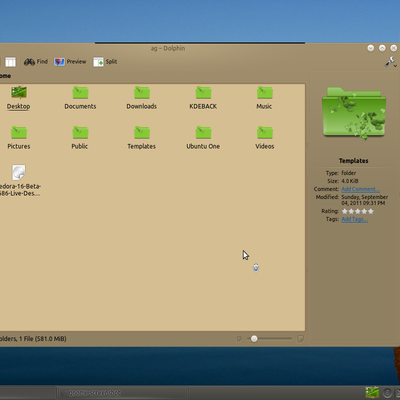This screenshot has height=400, width=400.
Task: Split the Dolphin view
Action: click(105, 62)
